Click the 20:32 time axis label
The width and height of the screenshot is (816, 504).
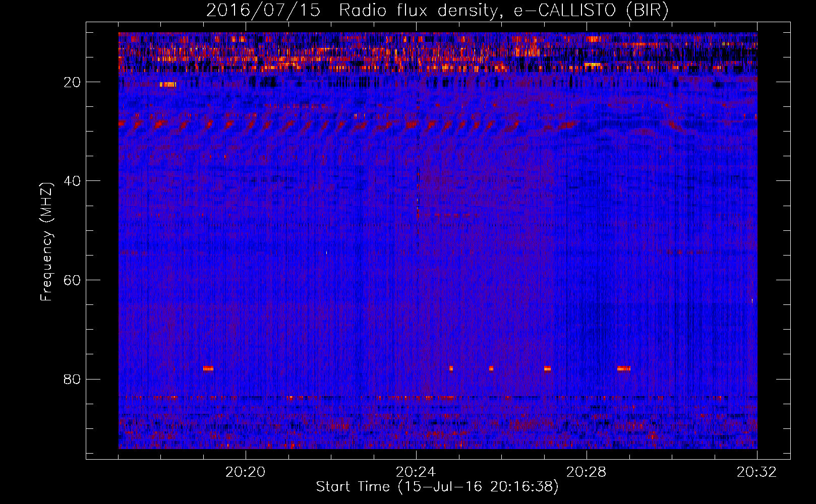(x=757, y=472)
